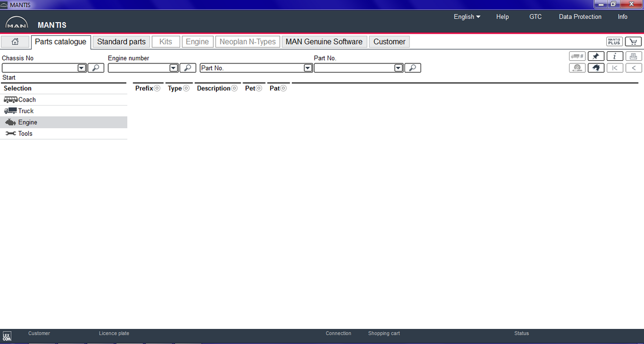Viewport: 644px width, 344px height.
Task: Click the pushpin bookmark icon
Action: tap(596, 56)
